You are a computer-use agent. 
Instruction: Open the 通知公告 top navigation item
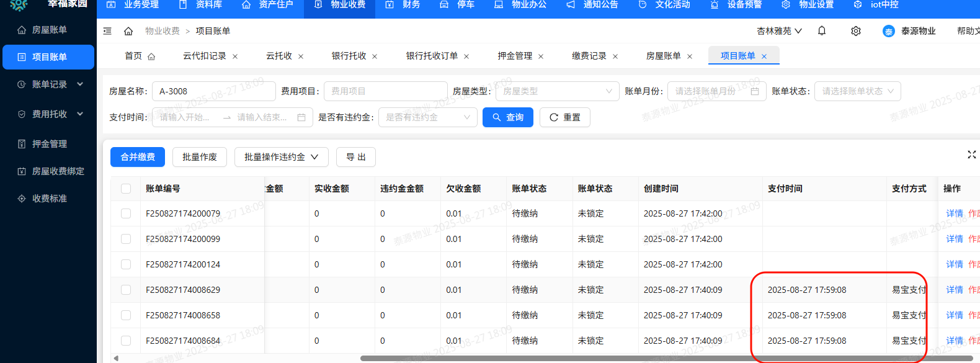[592, 5]
